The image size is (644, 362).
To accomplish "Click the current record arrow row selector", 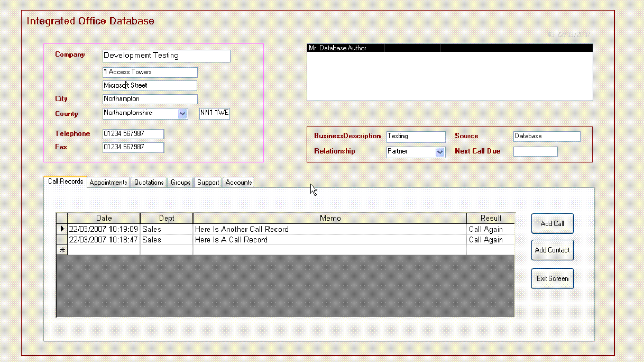I will [x=62, y=229].
